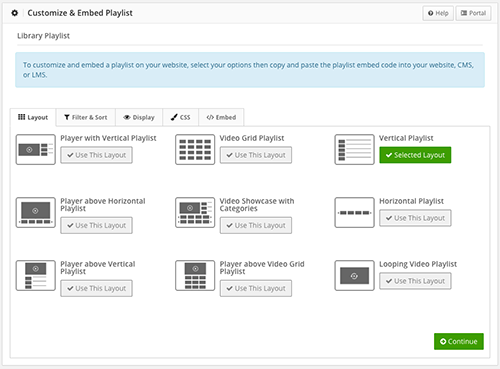Use layout for Player with Vertical Playlist
This screenshot has height=369, width=500.
click(x=96, y=155)
